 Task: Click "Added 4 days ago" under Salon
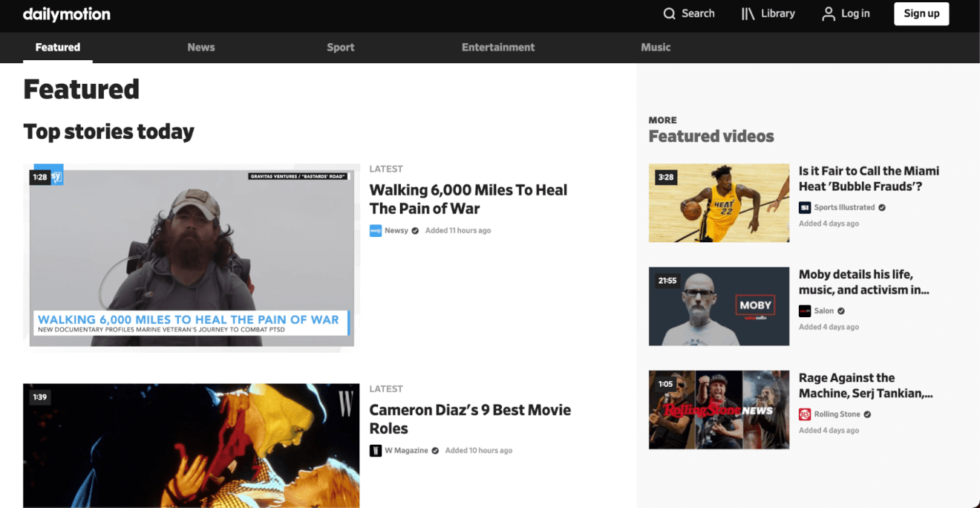pyautogui.click(x=829, y=327)
